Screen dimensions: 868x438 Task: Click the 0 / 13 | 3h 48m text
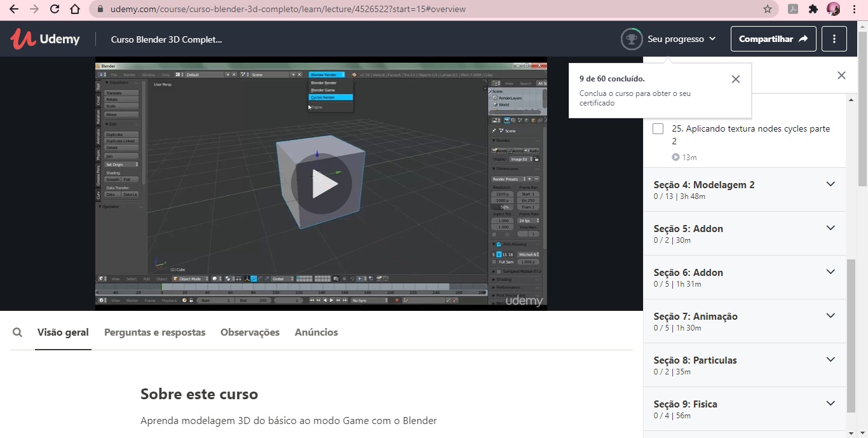click(x=679, y=196)
